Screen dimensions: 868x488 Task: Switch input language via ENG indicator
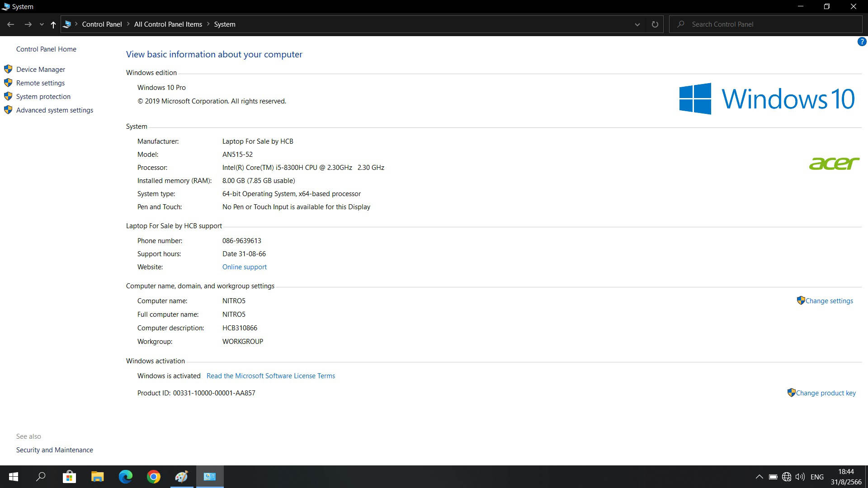click(x=817, y=477)
